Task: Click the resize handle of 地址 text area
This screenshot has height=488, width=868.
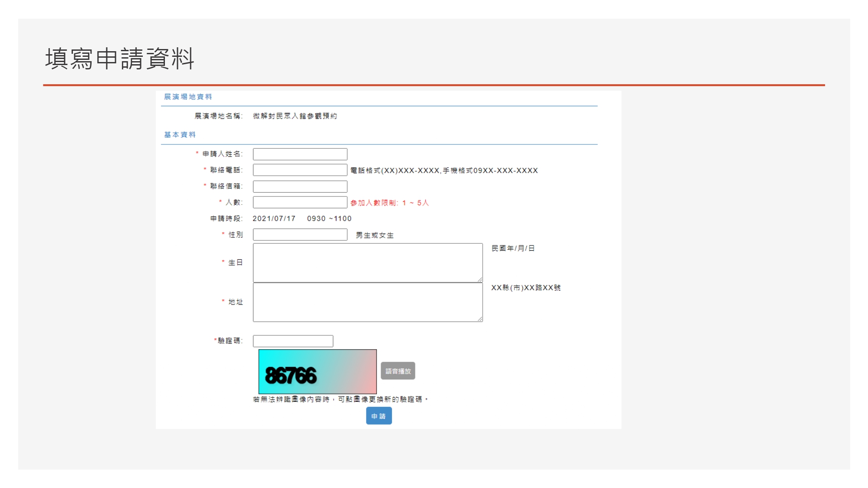Action: (x=480, y=320)
